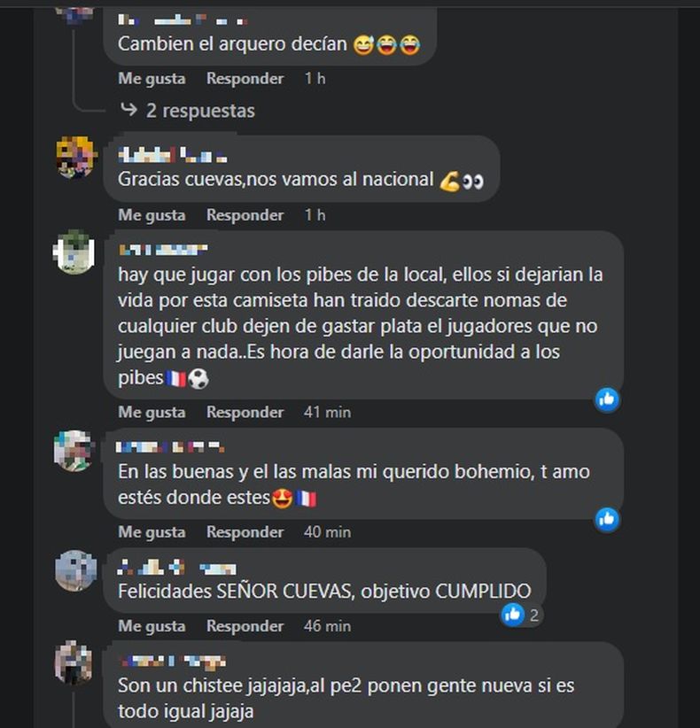Viewport: 700px width, 728px height.
Task: Open the '46 min' timestamp link
Action: pyautogui.click(x=327, y=626)
